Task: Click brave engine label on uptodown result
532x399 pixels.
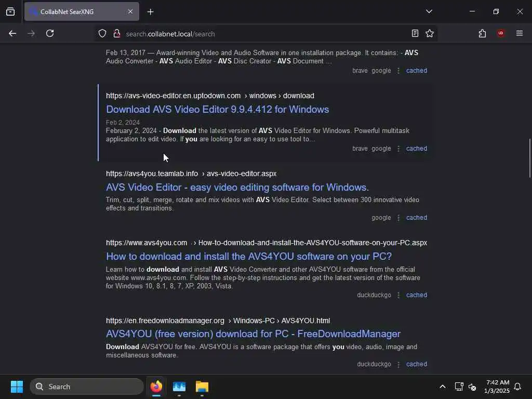Action: click(x=360, y=149)
